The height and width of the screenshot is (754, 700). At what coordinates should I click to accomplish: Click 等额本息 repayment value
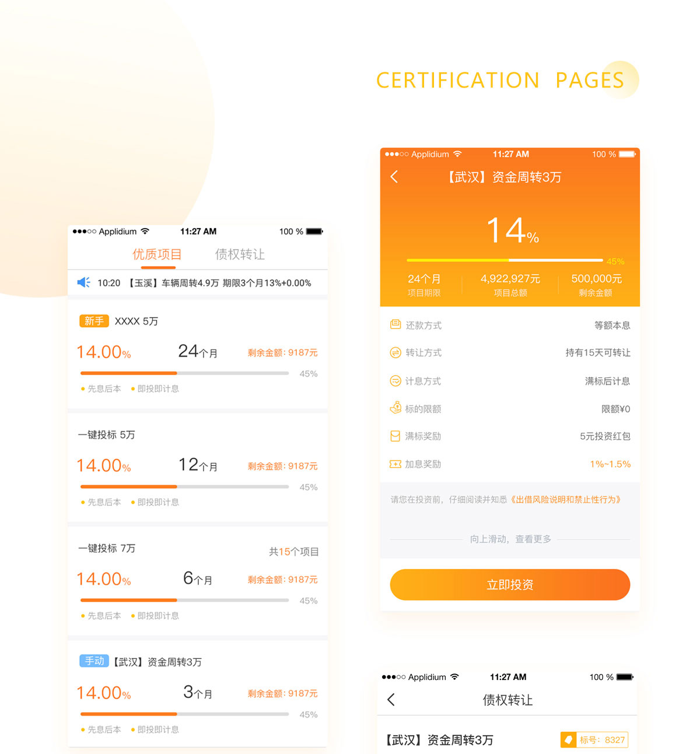[612, 325]
